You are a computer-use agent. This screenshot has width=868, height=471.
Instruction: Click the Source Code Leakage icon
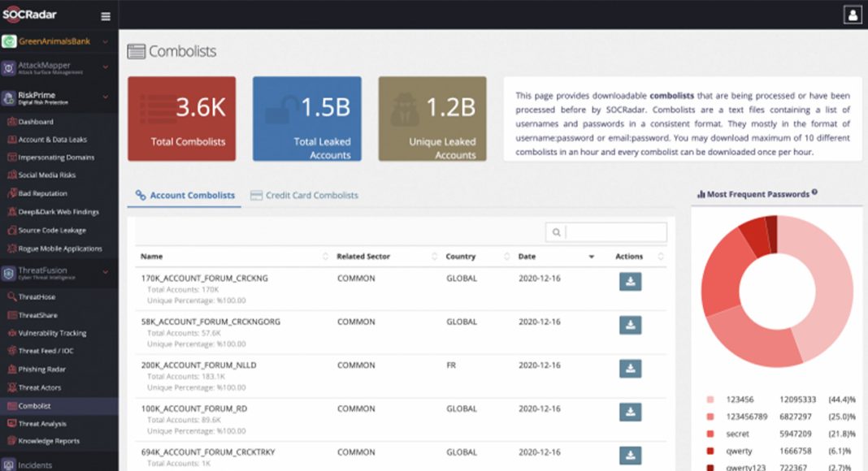[x=11, y=230]
